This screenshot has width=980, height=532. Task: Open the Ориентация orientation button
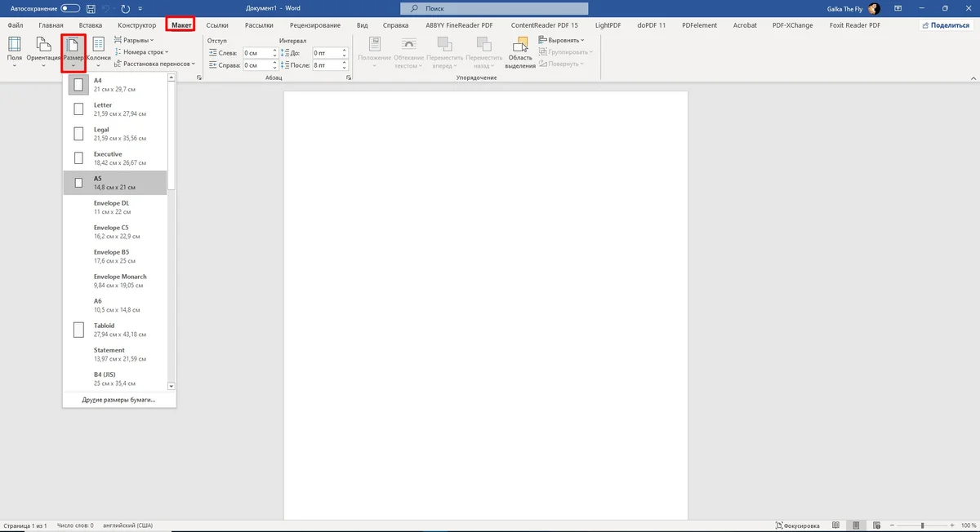click(43, 52)
